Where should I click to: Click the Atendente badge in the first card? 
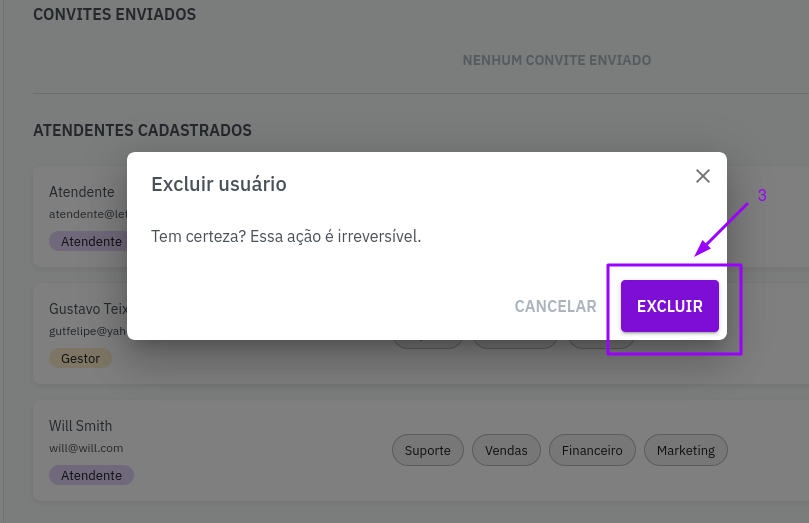point(90,241)
